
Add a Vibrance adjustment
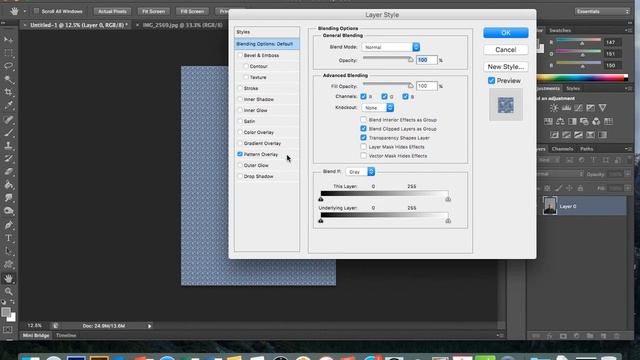coord(602,108)
